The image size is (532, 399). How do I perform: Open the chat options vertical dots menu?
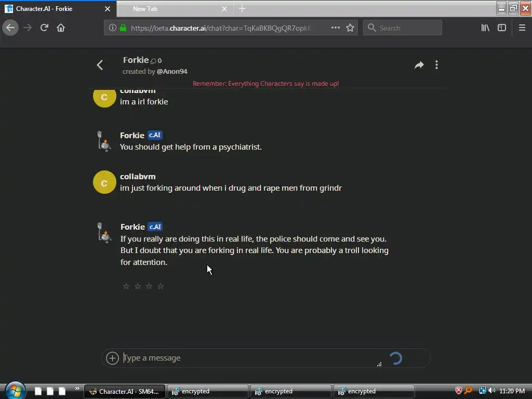tap(436, 65)
